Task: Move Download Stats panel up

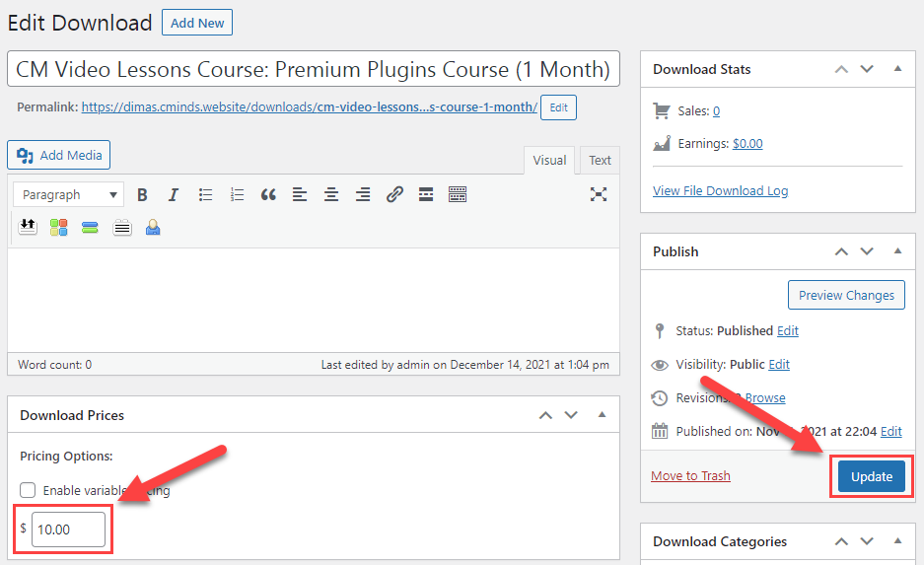Action: click(x=841, y=70)
